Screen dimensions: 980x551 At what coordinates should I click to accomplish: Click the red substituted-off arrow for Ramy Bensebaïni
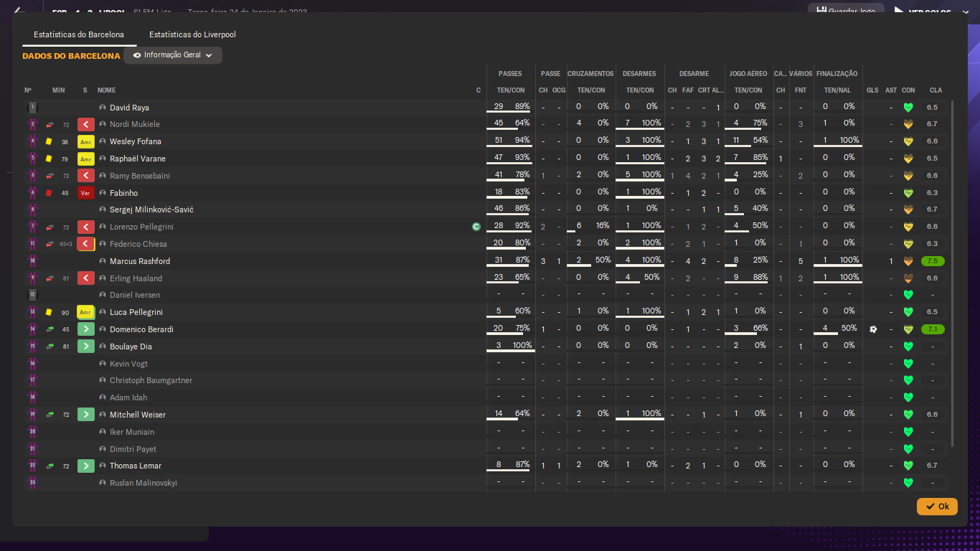point(86,176)
